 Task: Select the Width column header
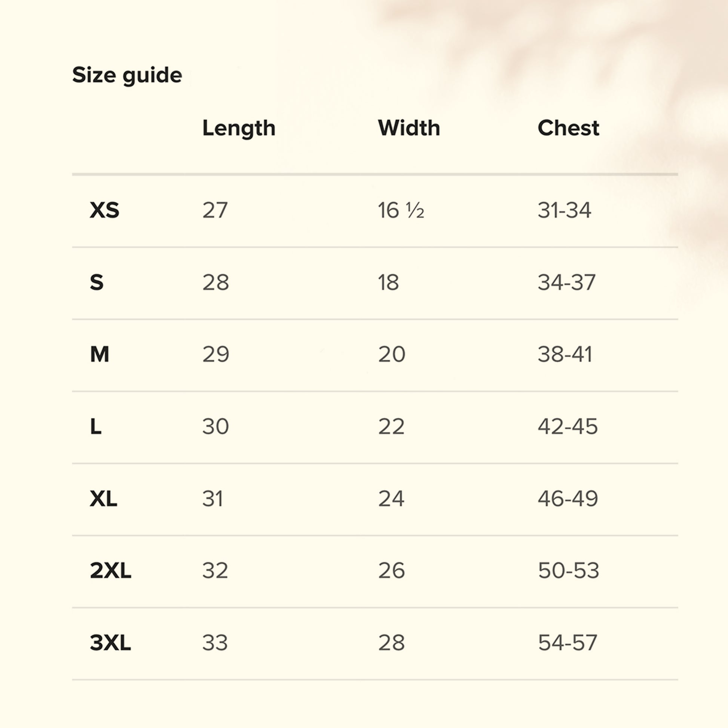coord(409,128)
